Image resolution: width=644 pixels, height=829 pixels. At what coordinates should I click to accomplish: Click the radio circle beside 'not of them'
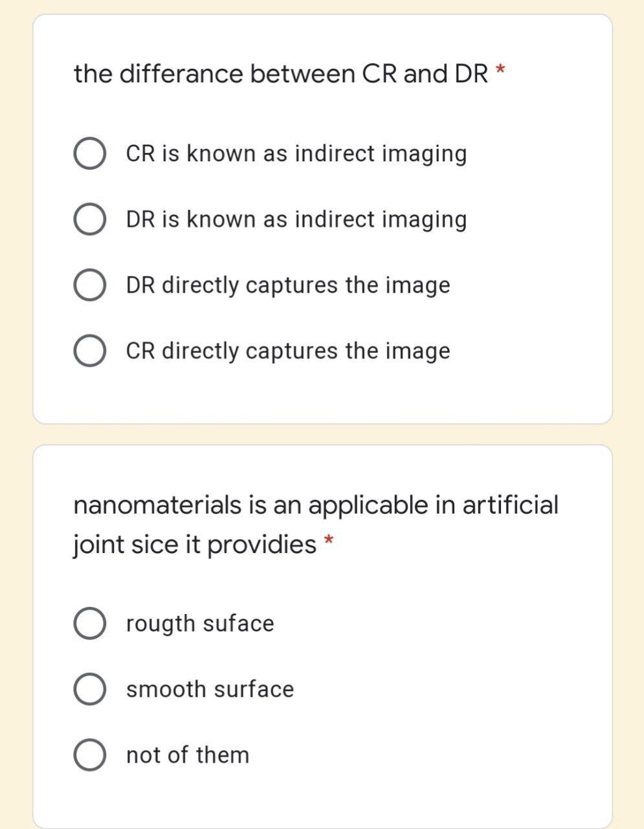pos(91,755)
